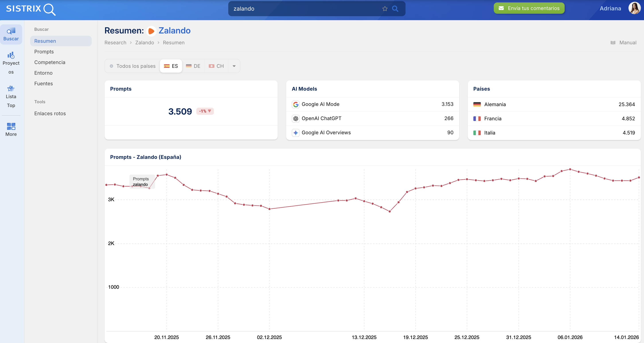Open the Lista Top star icon
Image resolution: width=644 pixels, height=343 pixels.
(11, 88)
